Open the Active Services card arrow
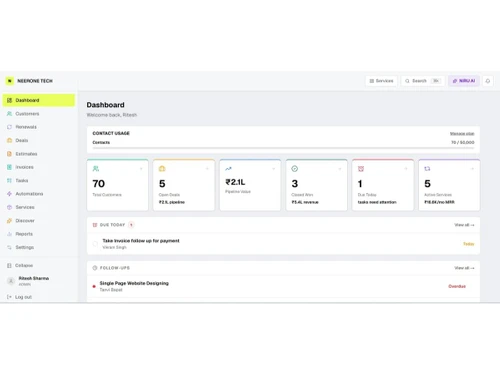 tap(472, 169)
